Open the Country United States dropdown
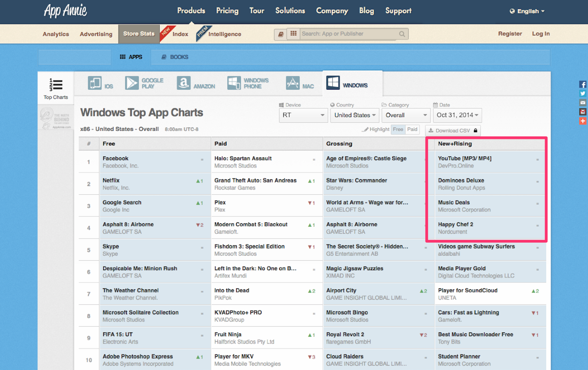The height and width of the screenshot is (370, 588). pyautogui.click(x=355, y=115)
